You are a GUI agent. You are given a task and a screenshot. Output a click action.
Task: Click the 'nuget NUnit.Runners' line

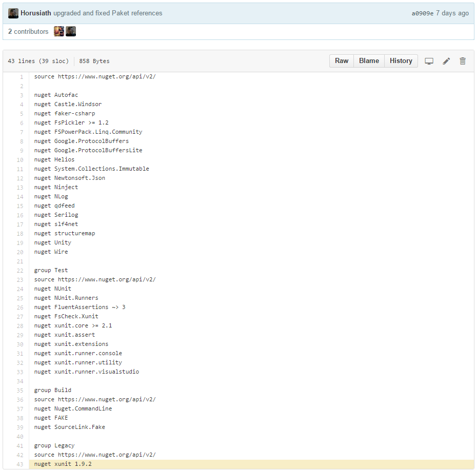pyautogui.click(x=66, y=298)
